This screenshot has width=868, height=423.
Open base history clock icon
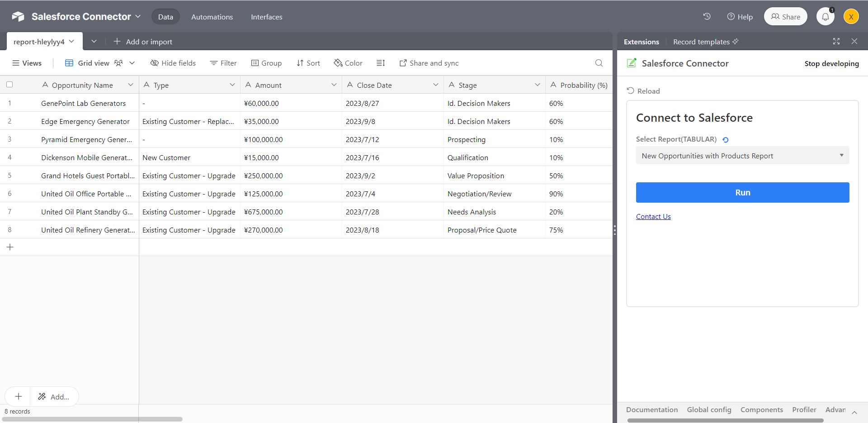(x=707, y=16)
